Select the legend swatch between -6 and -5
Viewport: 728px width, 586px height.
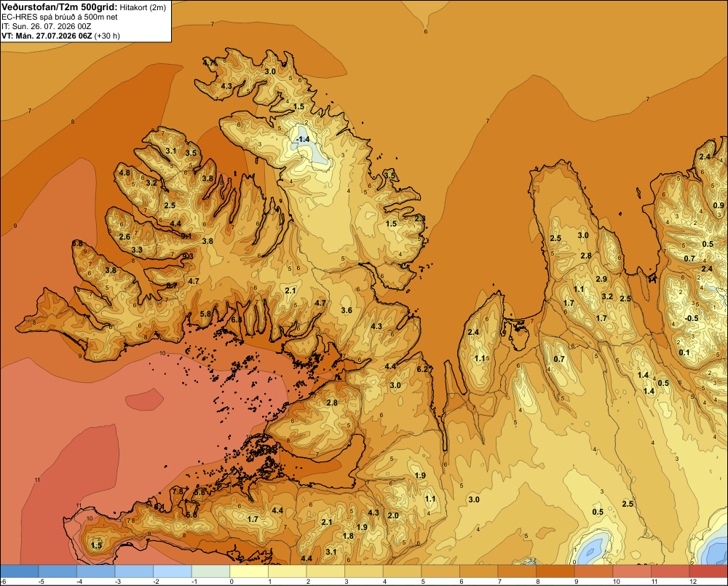tap(20, 571)
